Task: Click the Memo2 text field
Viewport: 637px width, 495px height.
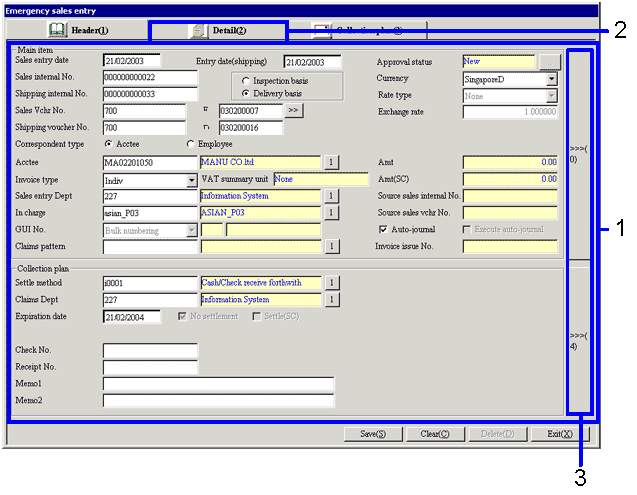Action: [x=219, y=400]
